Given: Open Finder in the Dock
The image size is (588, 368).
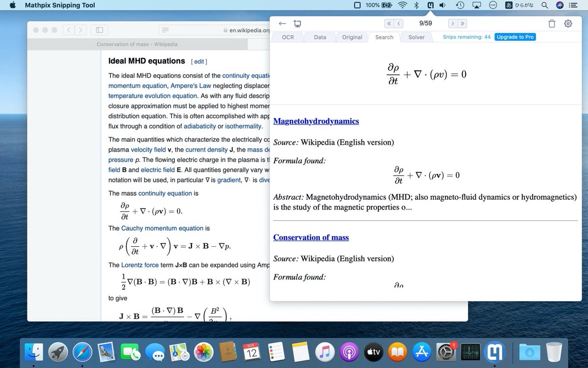Looking at the screenshot, I should (x=34, y=352).
